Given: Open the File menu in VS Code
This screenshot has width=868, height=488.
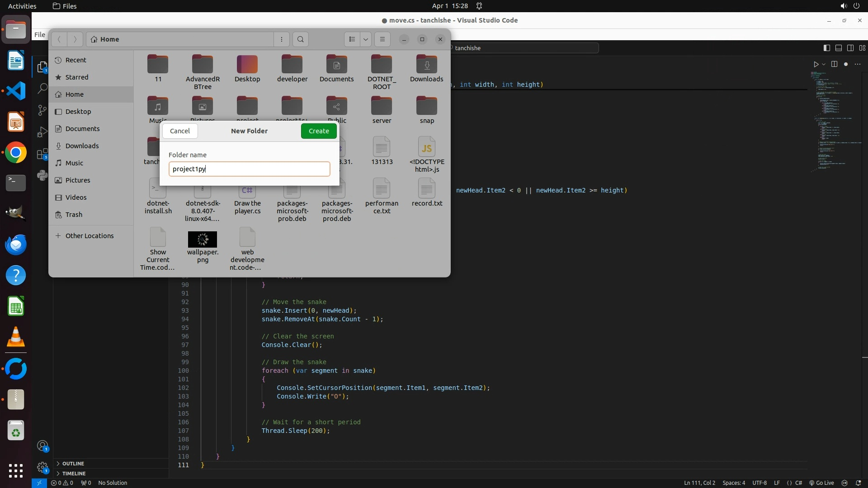Looking at the screenshot, I should tap(40, 35).
